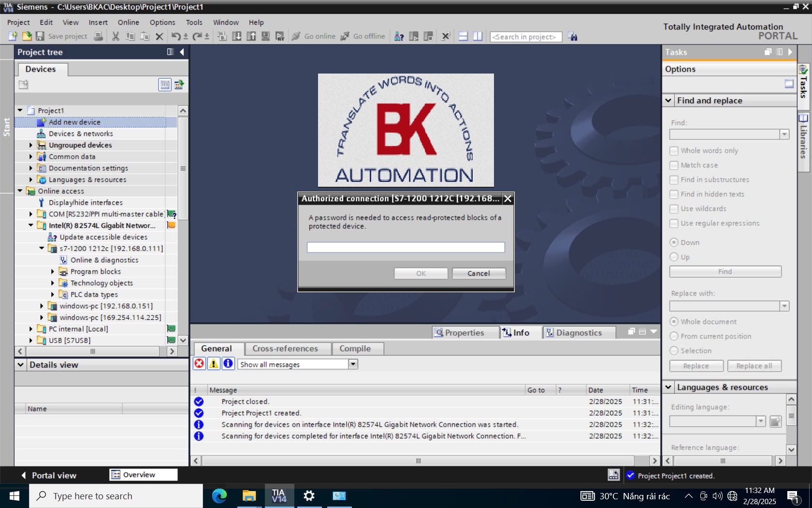Click the Delete X toolbar icon
The height and width of the screenshot is (508, 812).
pyautogui.click(x=159, y=36)
